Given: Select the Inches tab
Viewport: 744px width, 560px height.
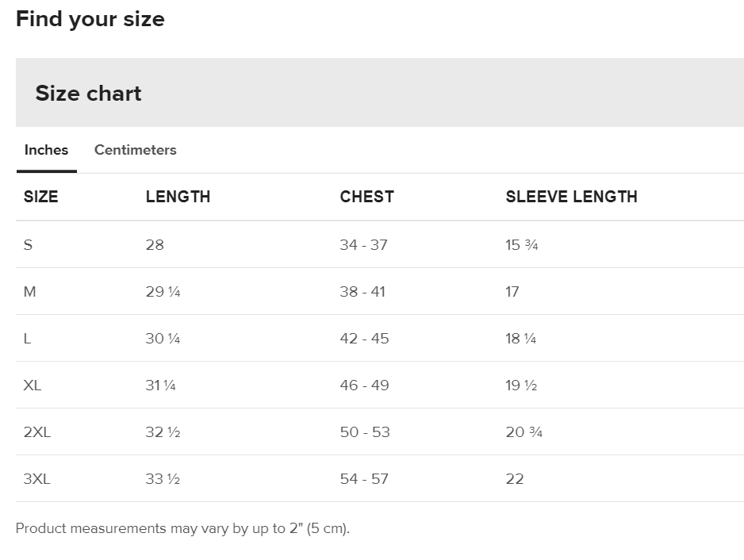Looking at the screenshot, I should tap(46, 150).
